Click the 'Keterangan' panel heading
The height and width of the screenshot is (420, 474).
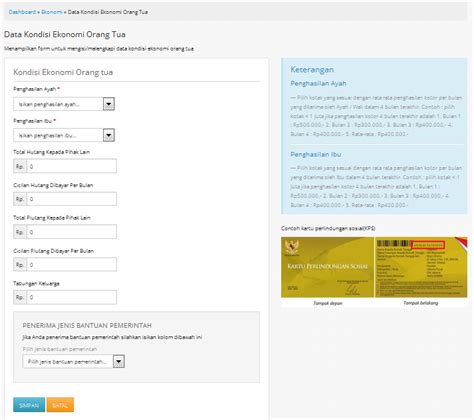click(x=312, y=70)
